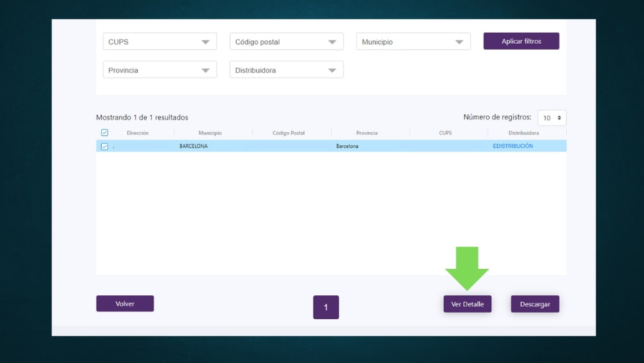Go to page 1 in pagination
This screenshot has height=363, width=644.
click(x=326, y=307)
